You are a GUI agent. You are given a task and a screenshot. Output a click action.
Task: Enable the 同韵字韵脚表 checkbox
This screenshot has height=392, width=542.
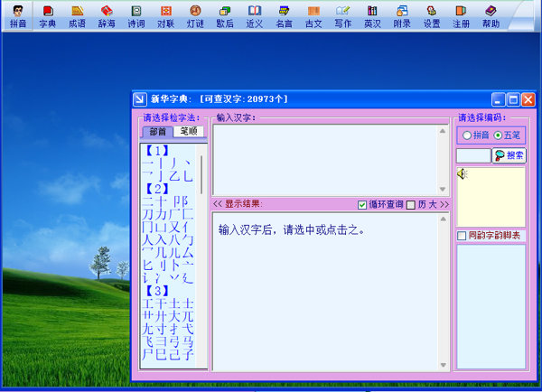tap(463, 236)
